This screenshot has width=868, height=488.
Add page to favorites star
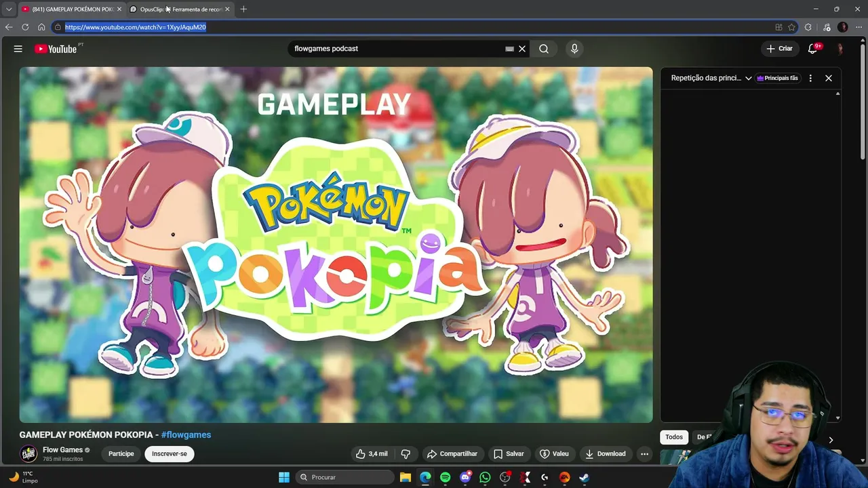pyautogui.click(x=791, y=27)
